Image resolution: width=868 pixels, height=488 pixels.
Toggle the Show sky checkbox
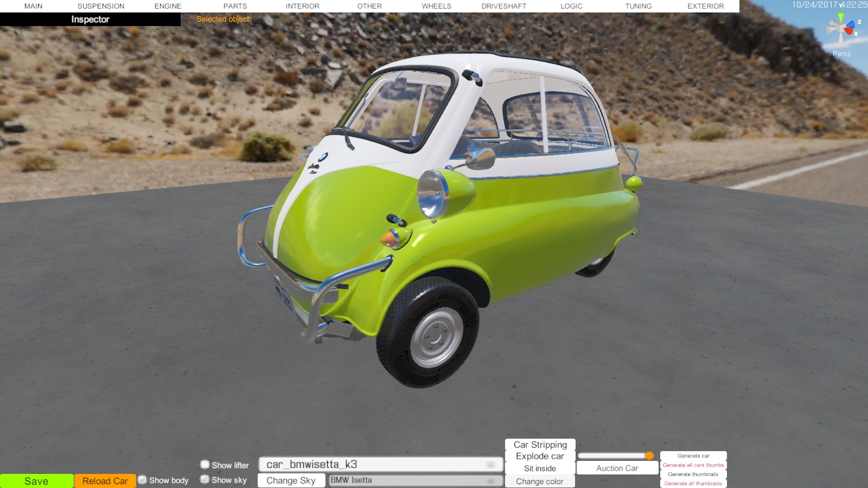(x=205, y=479)
